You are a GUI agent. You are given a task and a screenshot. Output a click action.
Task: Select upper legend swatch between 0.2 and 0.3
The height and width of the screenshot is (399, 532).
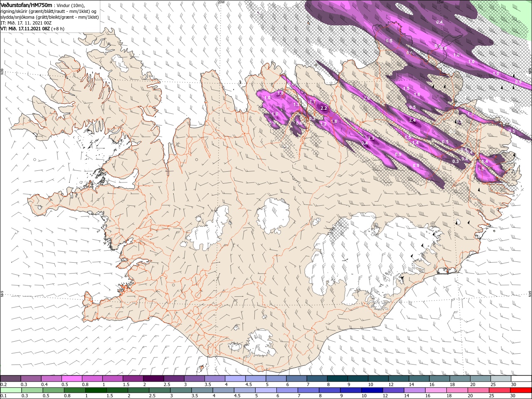pyautogui.click(x=10, y=378)
